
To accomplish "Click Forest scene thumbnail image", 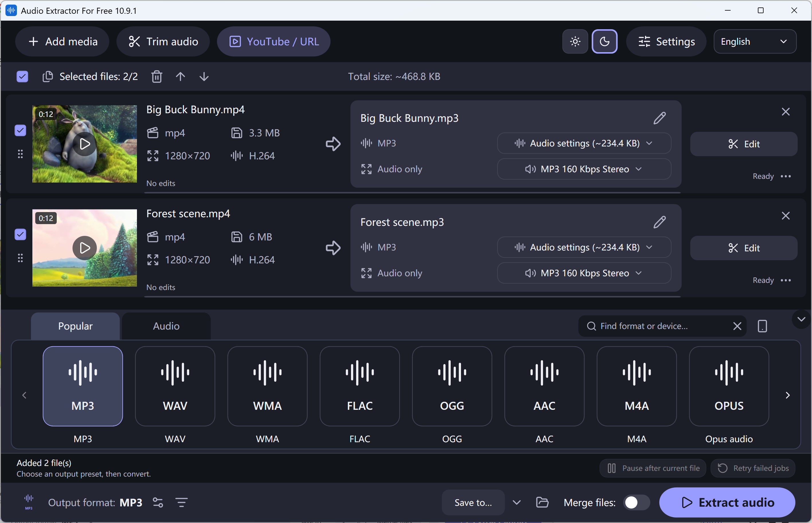I will (x=85, y=248).
